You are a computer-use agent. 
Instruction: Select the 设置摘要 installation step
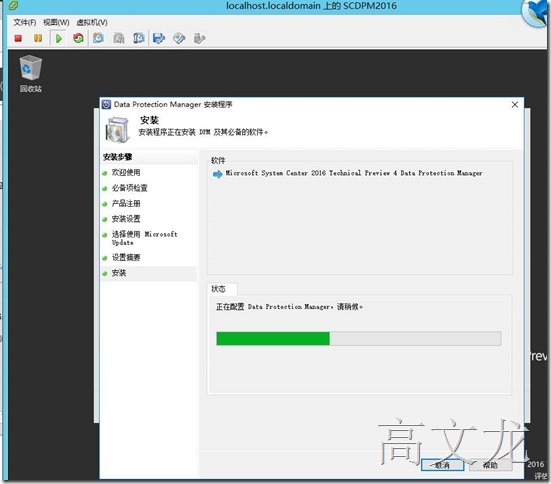126,258
